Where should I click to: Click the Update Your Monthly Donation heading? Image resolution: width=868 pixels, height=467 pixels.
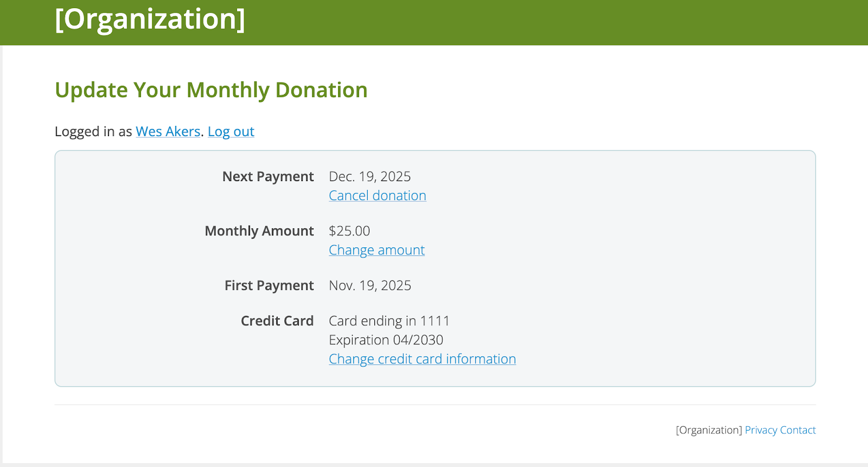pos(211,90)
